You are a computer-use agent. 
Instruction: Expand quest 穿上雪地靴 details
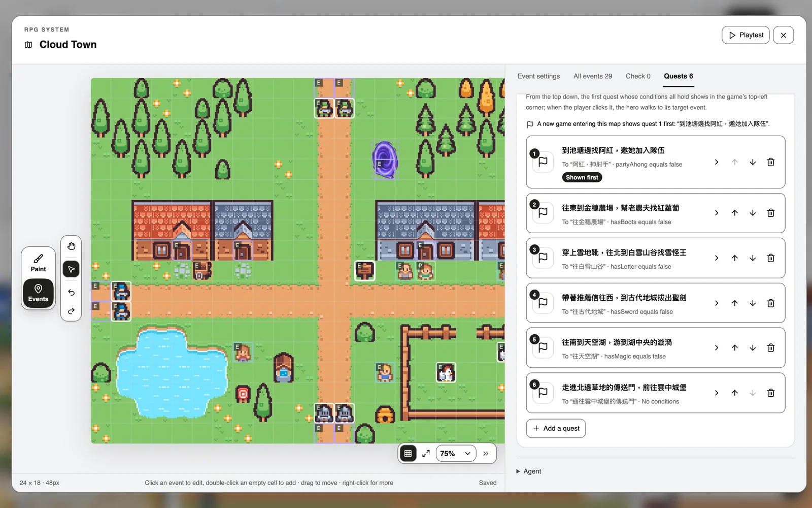717,258
